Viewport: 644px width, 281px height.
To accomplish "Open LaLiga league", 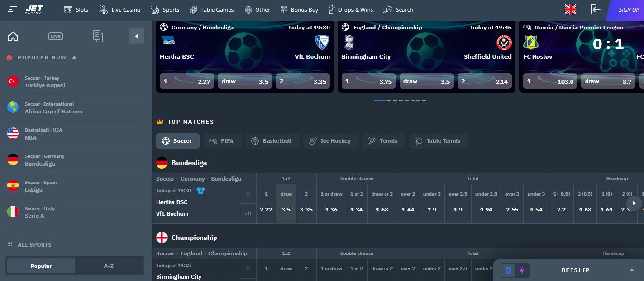I will click(x=75, y=186).
